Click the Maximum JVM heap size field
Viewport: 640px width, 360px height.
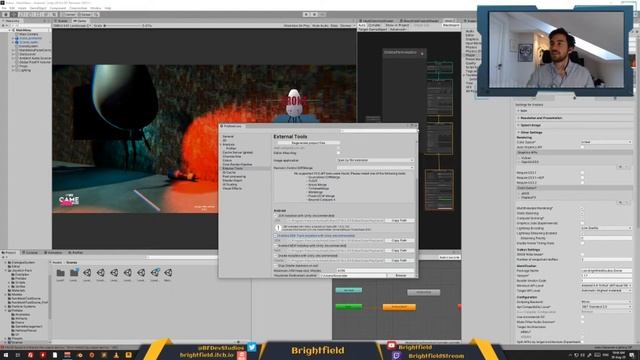tap(375, 270)
